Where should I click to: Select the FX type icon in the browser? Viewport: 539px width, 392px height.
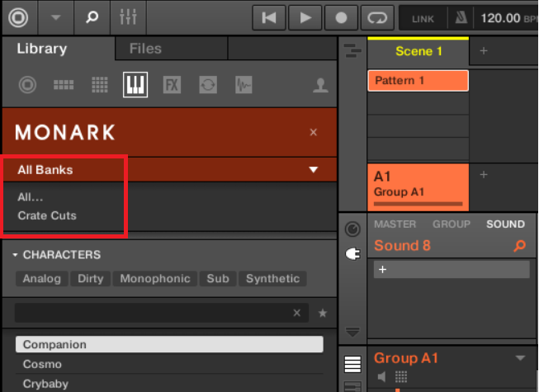coord(172,84)
